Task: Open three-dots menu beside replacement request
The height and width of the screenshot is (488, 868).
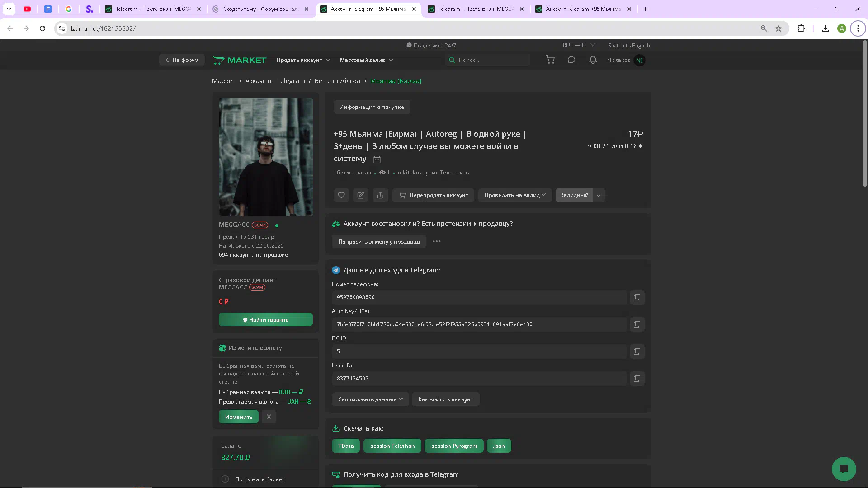Action: coord(437,241)
